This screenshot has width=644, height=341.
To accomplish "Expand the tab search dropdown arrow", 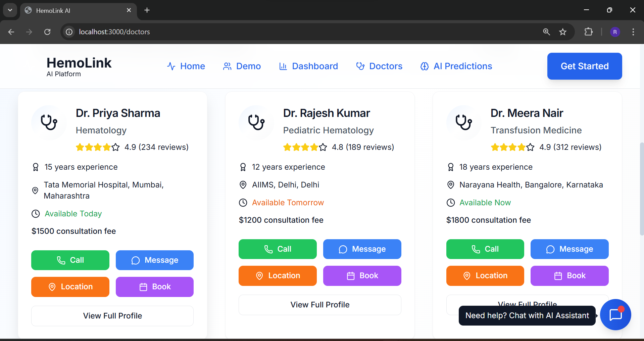I will point(10,10).
